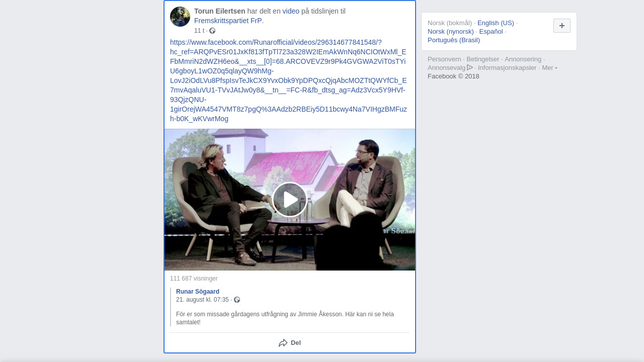Click the '111 687 visninger' view count

pos(194,279)
